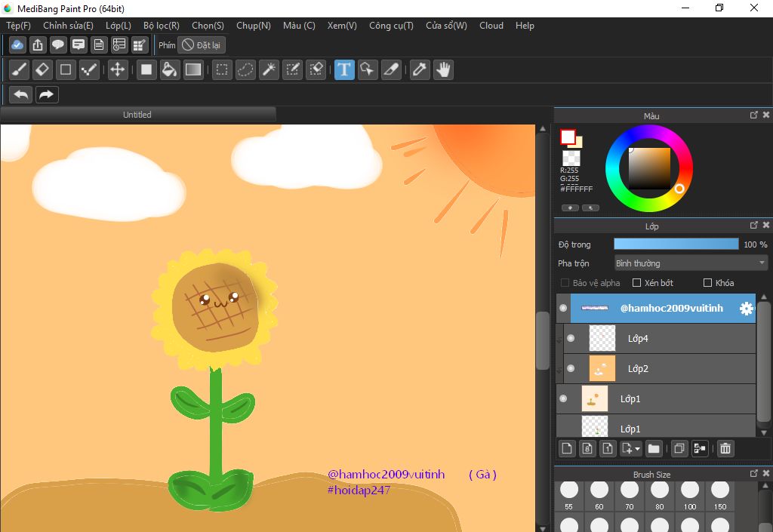The height and width of the screenshot is (532, 773).
Task: Add a new 8-bit layer
Action: [587, 448]
